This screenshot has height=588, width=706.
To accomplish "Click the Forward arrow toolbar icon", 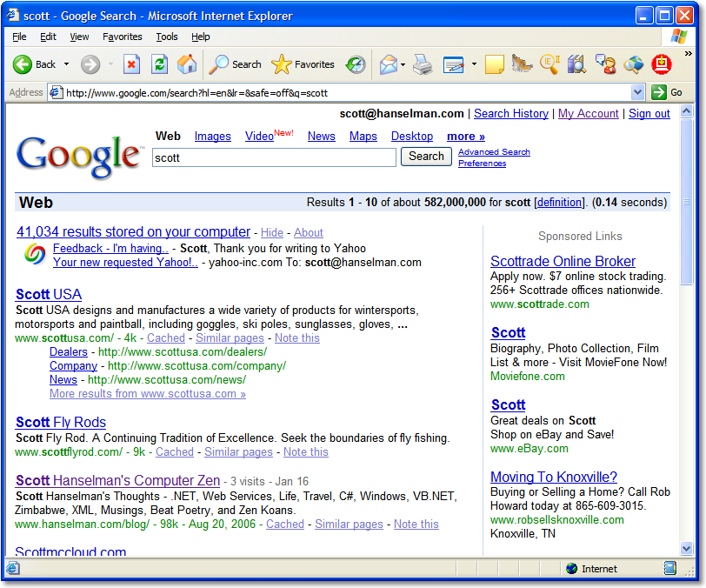I will coord(90,64).
